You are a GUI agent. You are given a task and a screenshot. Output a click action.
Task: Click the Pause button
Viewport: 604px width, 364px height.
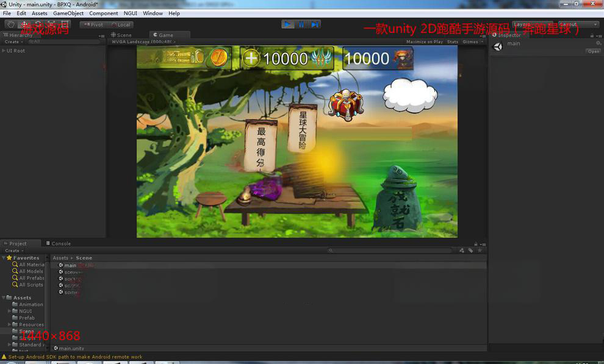tap(301, 24)
